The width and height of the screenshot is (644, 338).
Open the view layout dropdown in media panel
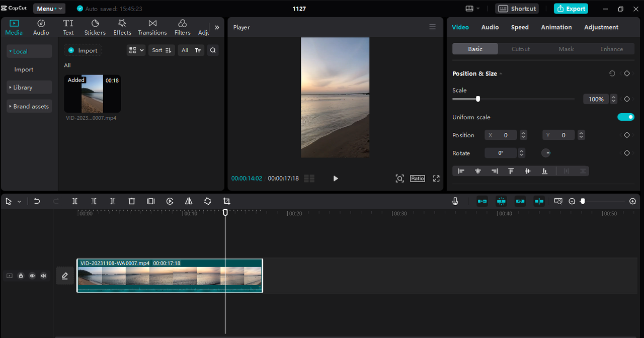click(x=136, y=50)
